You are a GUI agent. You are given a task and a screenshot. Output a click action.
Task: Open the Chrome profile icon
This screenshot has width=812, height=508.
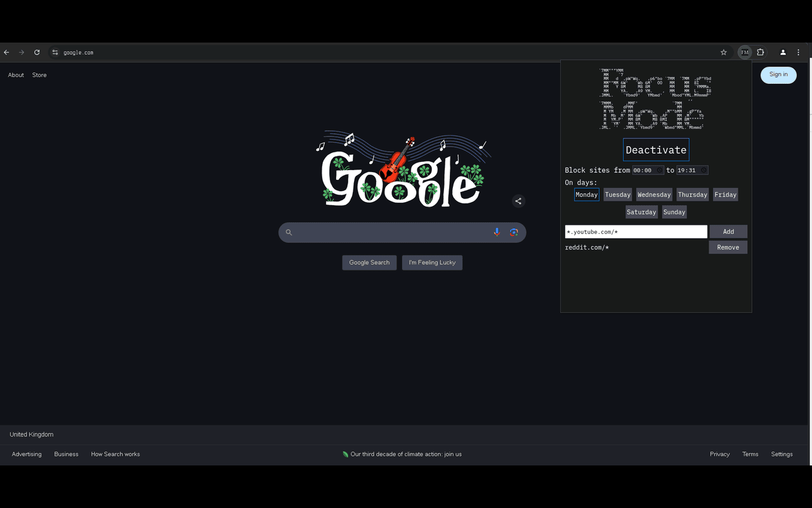coord(783,52)
